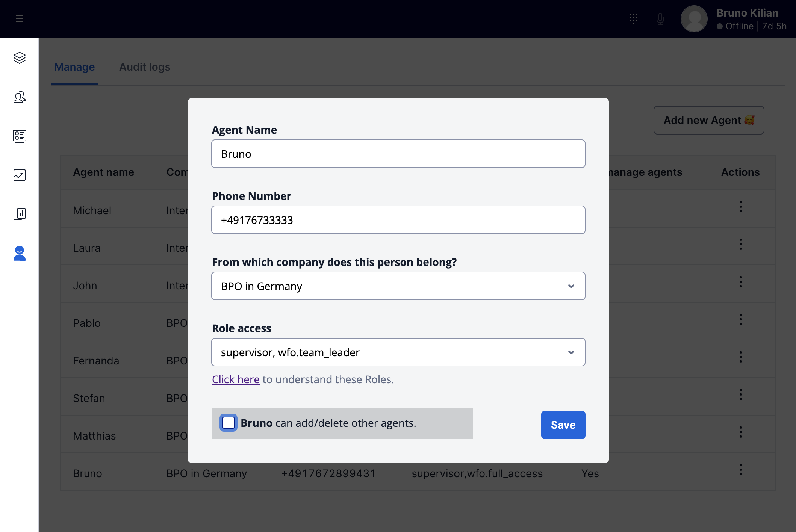Expand the company dropdown BPO in Germany

coord(398,286)
